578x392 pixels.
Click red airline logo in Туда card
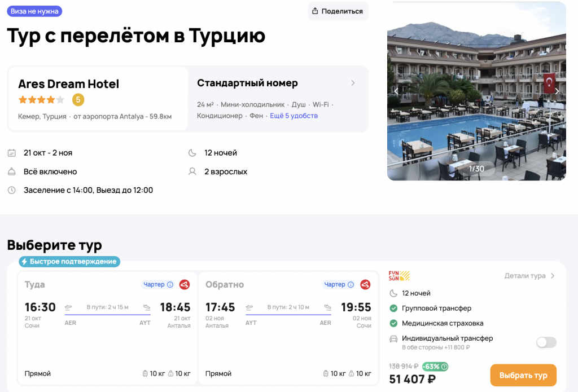pyautogui.click(x=184, y=284)
